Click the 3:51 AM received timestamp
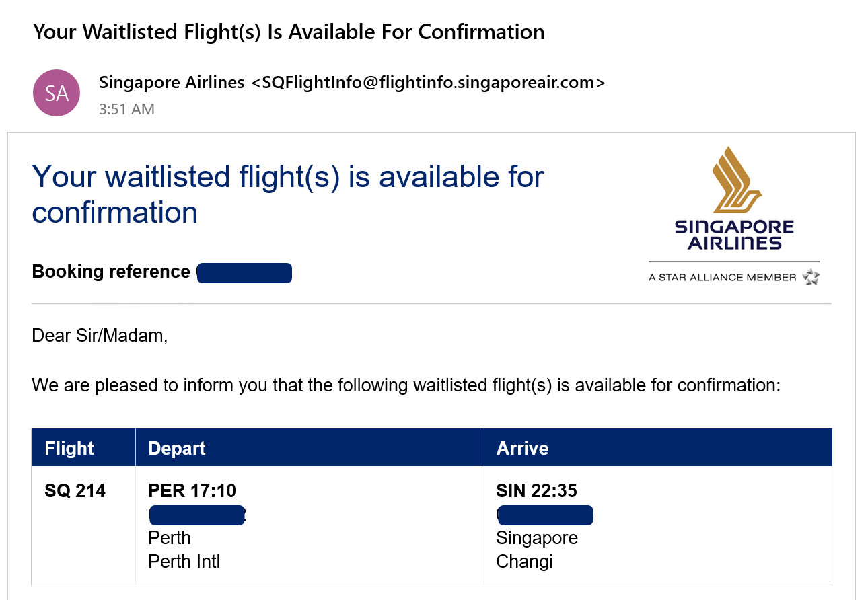This screenshot has height=600, width=868. click(x=126, y=109)
